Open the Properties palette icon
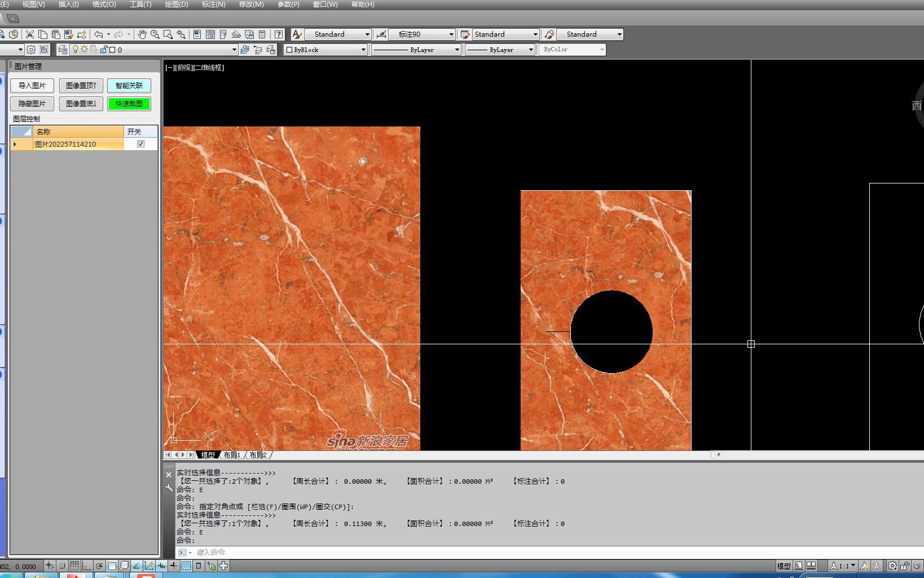924x578 pixels. coord(197,34)
